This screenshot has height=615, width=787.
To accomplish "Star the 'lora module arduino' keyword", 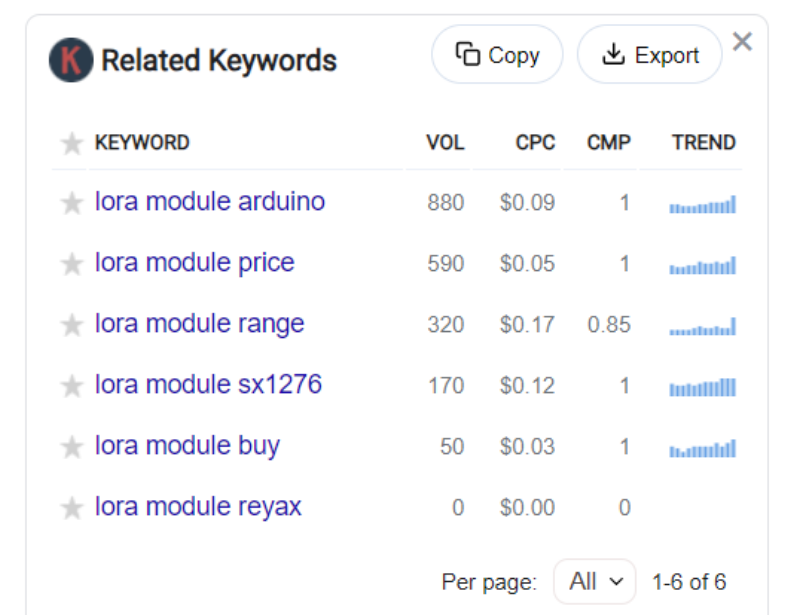I will coord(71,203).
